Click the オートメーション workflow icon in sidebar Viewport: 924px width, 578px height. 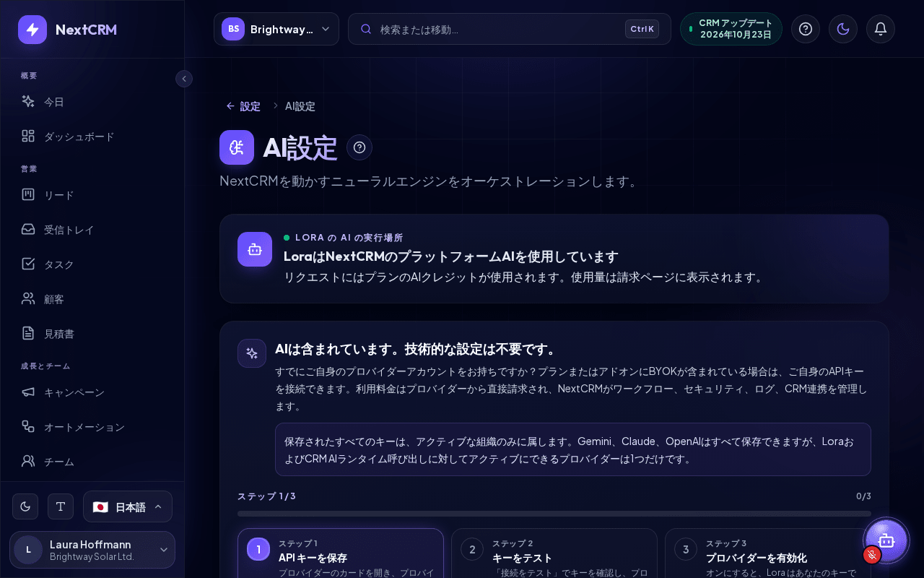tap(28, 427)
